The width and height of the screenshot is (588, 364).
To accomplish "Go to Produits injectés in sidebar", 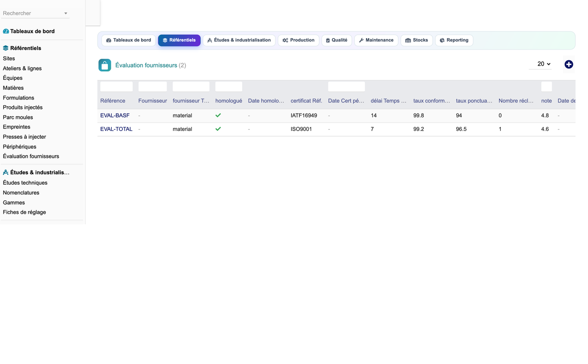I will point(23,107).
